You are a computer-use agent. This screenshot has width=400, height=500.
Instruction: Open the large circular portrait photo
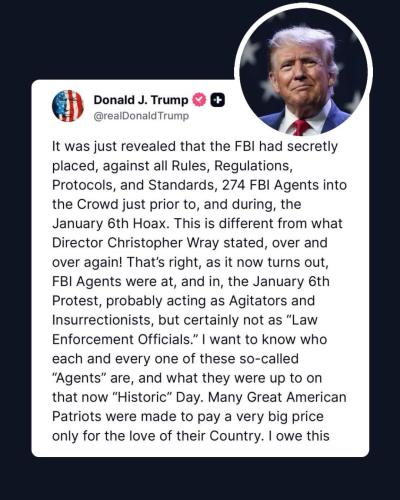(x=303, y=72)
